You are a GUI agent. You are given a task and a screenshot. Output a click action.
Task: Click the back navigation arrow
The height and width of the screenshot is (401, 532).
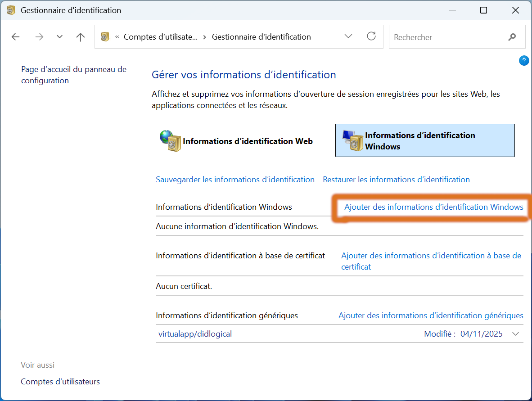tap(15, 37)
